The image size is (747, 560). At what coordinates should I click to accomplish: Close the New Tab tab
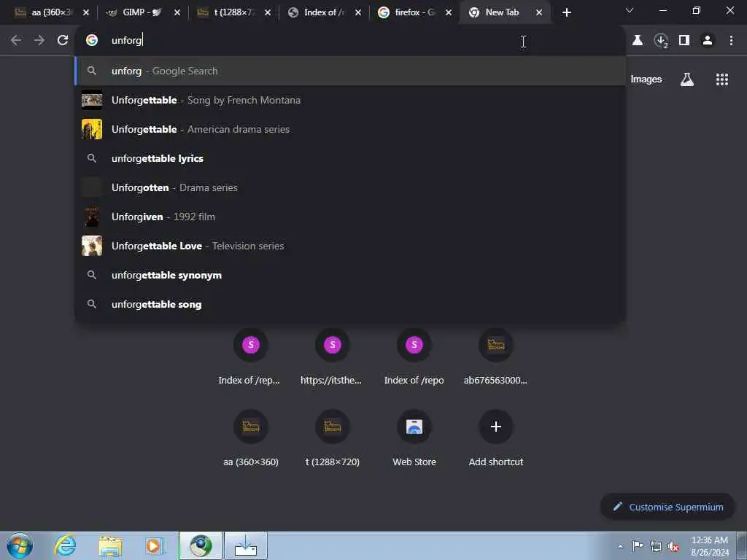[x=539, y=12]
